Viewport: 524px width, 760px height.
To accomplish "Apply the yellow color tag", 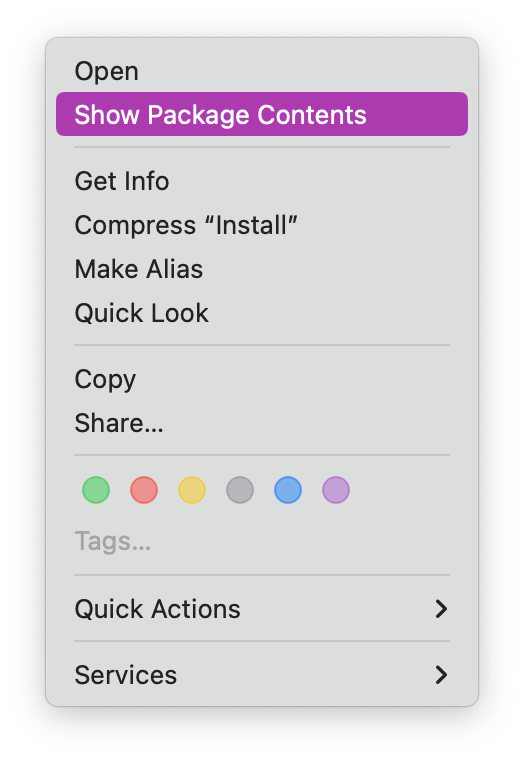I will pyautogui.click(x=192, y=490).
